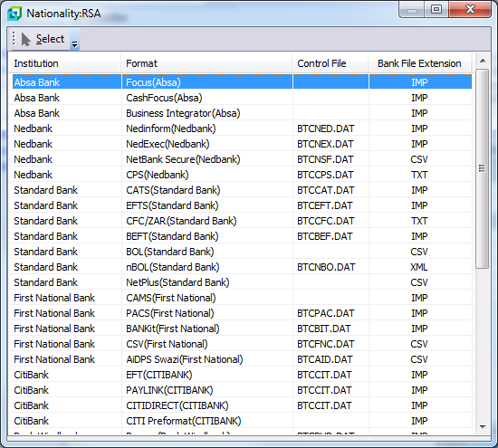Select the Nedinform(Nedbank) format

(x=170, y=129)
